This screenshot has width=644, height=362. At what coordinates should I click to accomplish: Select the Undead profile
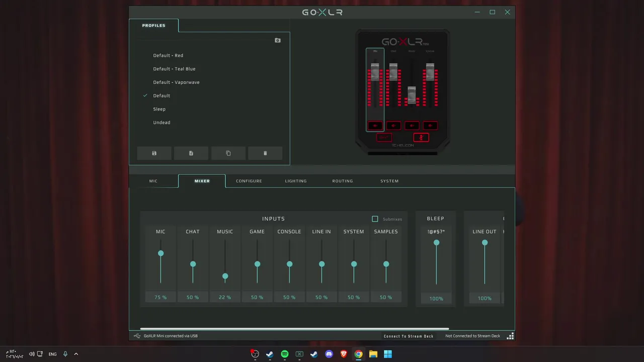[162, 123]
